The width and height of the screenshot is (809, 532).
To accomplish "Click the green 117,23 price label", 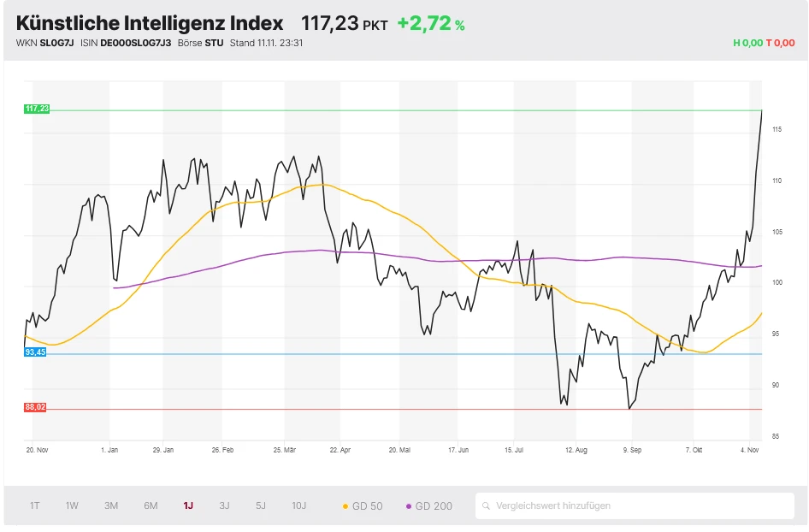I will [37, 109].
